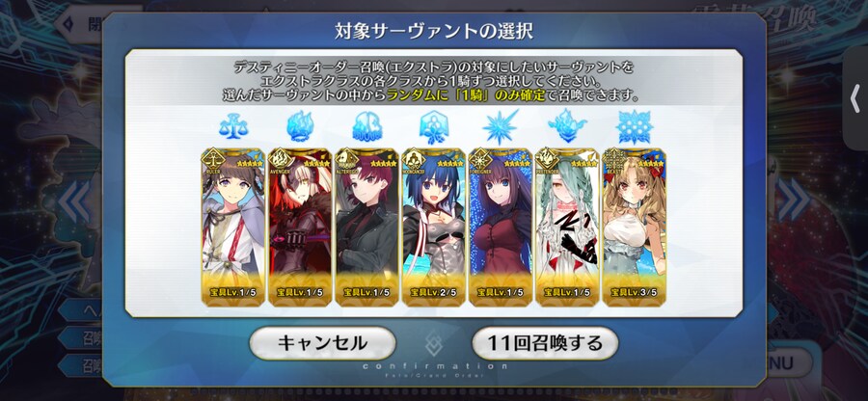Choose the Alter Ego servant card

click(x=367, y=227)
